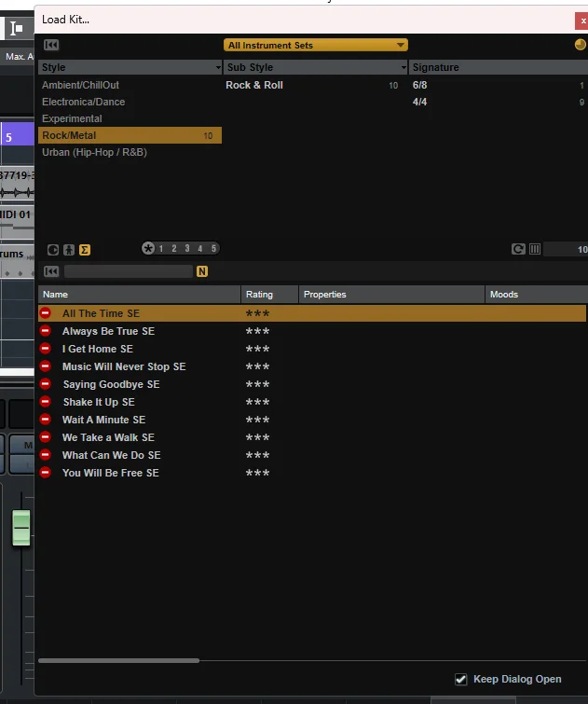Toggle the yellow N search button
Viewport: 588px width, 704px height.
pos(202,271)
